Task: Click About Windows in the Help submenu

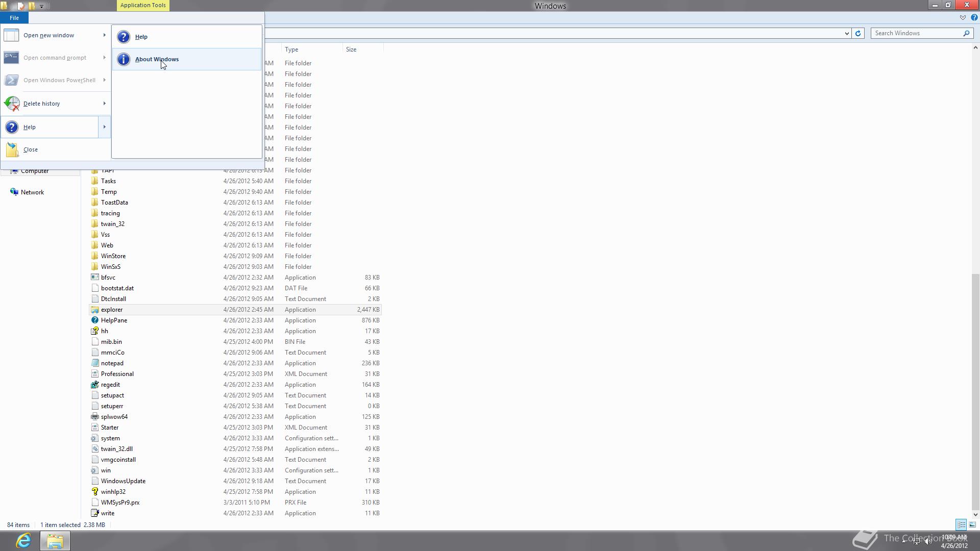Action: tap(187, 59)
